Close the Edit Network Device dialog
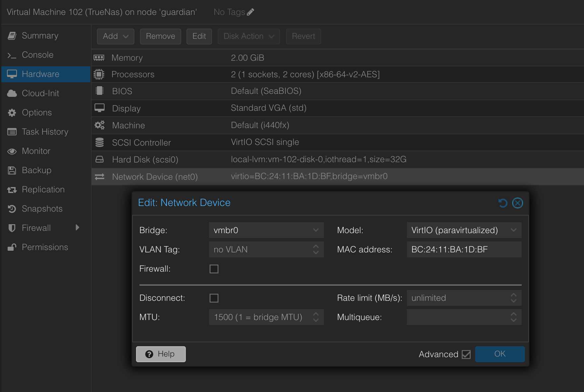This screenshot has width=584, height=392. (x=518, y=203)
